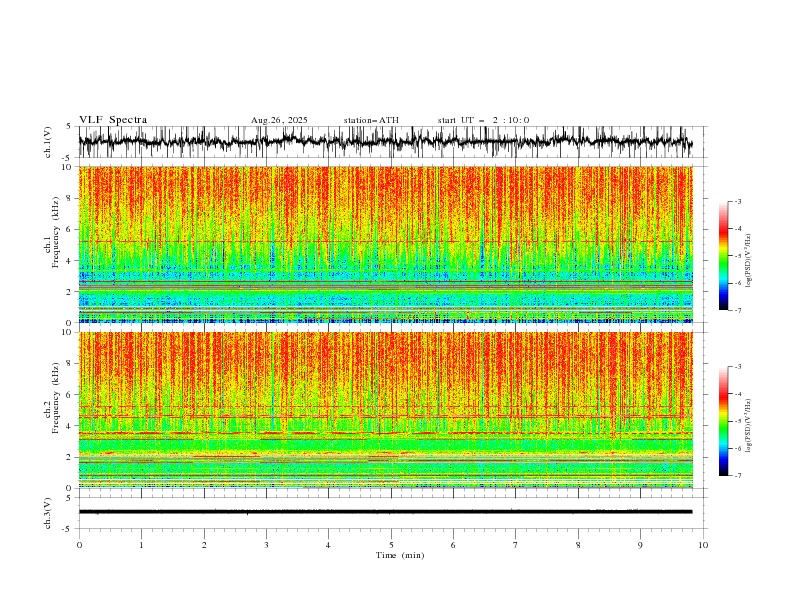Click the 'VLF Spectra' title text
792x612 pixels.
tap(113, 120)
